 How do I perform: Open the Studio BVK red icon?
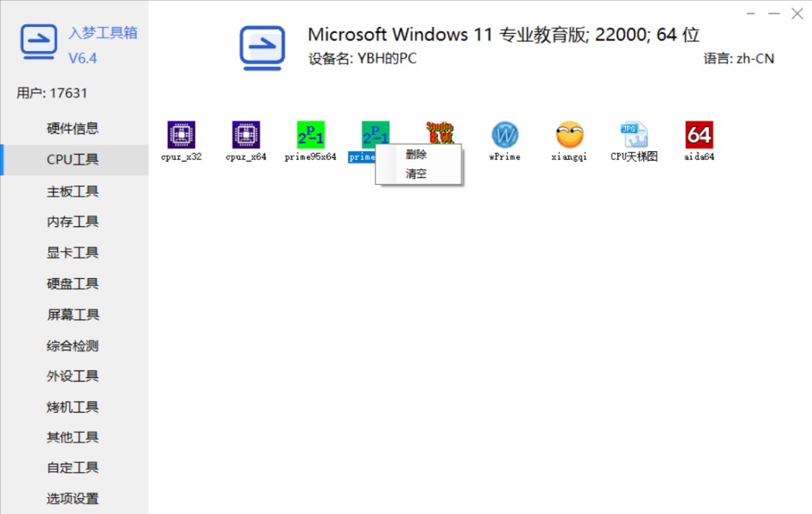tap(440, 133)
